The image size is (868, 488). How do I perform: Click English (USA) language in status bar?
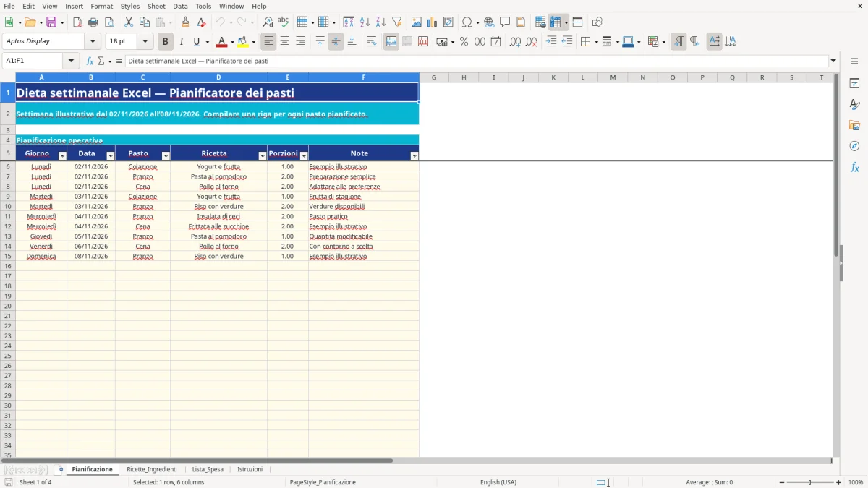[x=498, y=482]
